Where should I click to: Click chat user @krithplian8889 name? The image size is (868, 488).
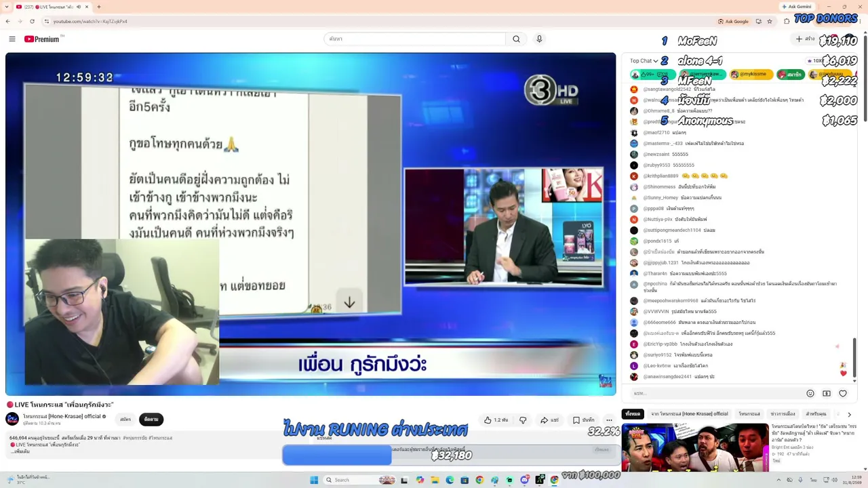click(660, 176)
